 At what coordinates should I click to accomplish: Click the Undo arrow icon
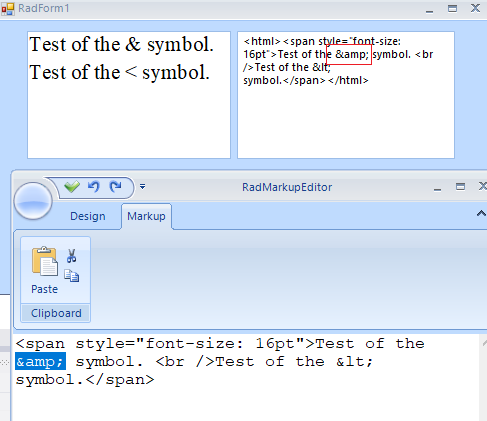point(94,187)
